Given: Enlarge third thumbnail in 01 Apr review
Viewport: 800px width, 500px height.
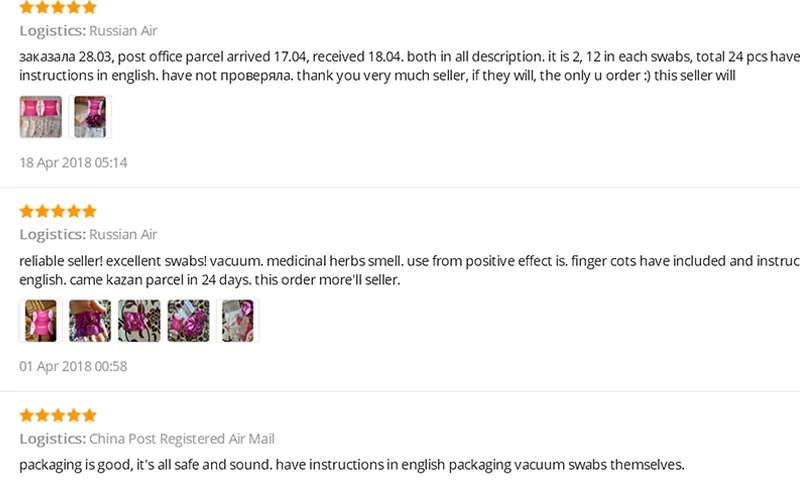Looking at the screenshot, I should click(139, 321).
